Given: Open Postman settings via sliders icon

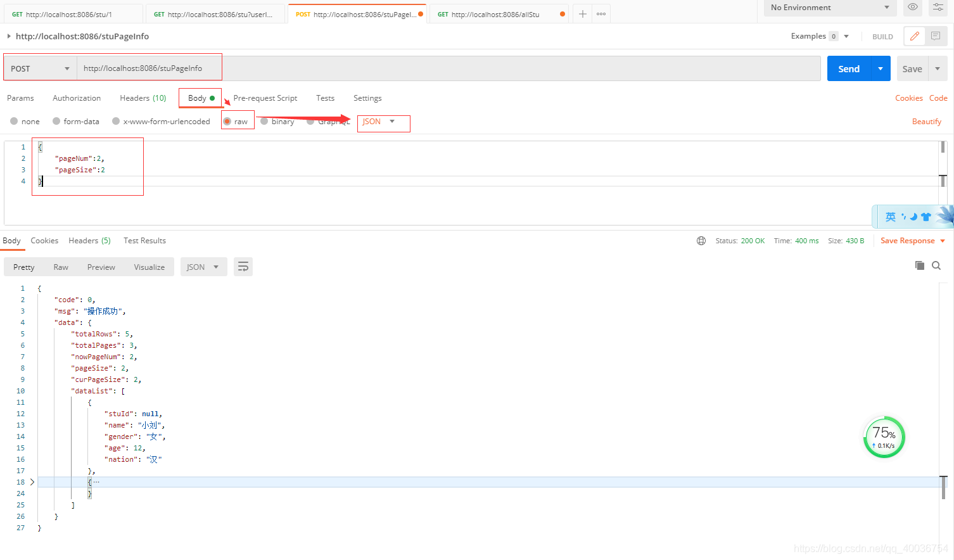Looking at the screenshot, I should click(x=938, y=8).
